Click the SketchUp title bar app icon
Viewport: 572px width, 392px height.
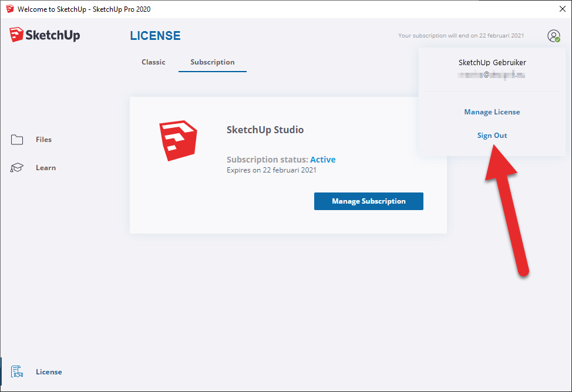[x=10, y=9]
